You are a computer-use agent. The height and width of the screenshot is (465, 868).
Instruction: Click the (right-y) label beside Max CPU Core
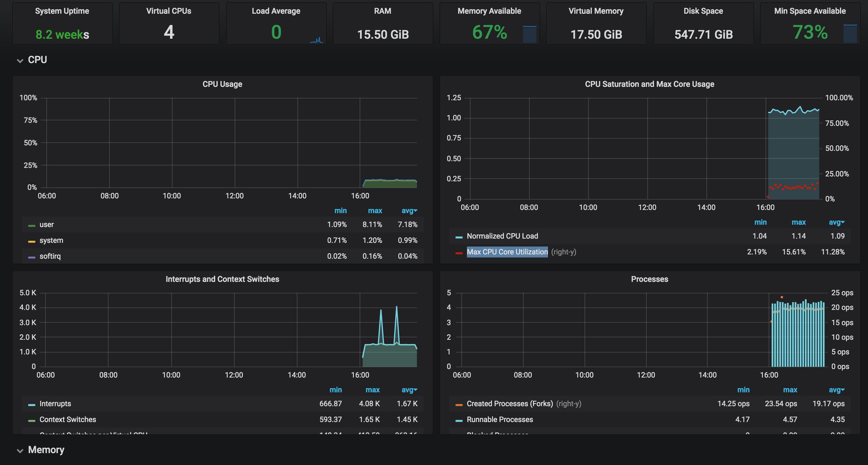pos(564,252)
